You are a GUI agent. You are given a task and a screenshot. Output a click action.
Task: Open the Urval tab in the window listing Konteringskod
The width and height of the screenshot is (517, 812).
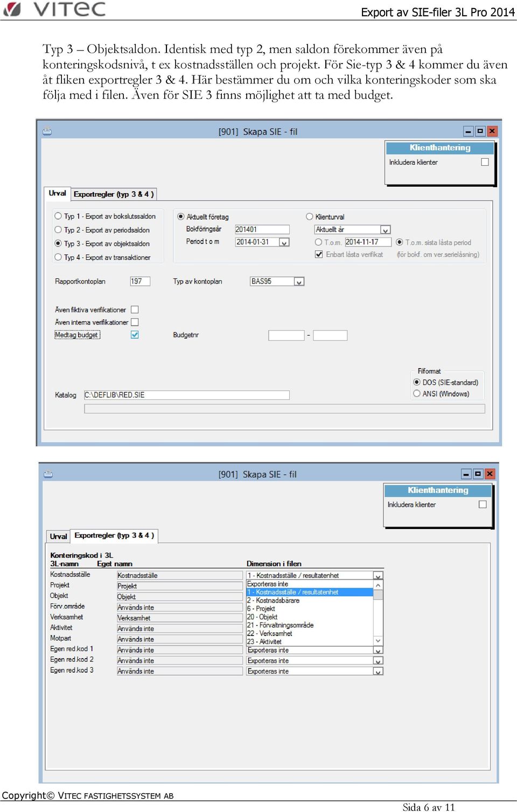(x=58, y=536)
